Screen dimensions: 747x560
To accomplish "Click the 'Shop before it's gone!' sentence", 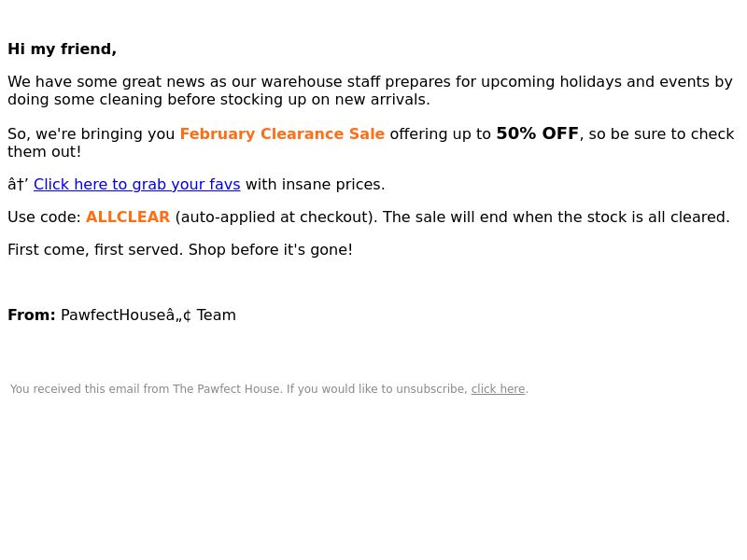I will (x=271, y=250).
